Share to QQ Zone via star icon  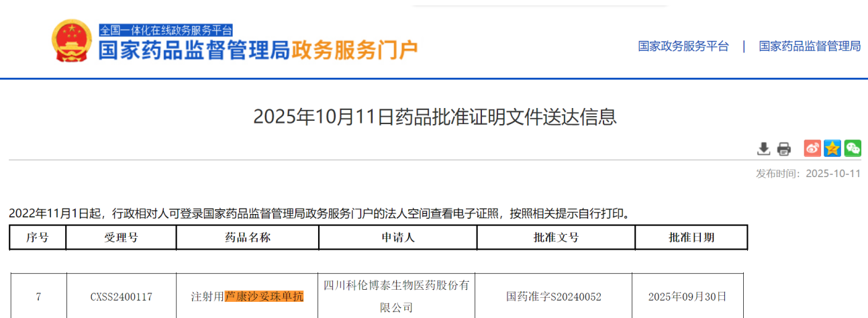pos(832,148)
